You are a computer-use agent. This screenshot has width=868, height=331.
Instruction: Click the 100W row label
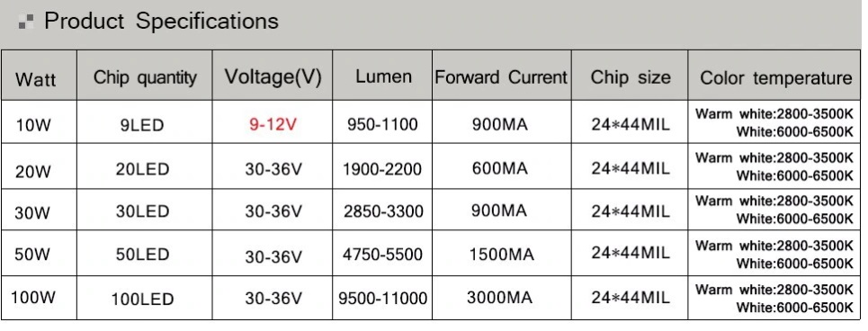(33, 297)
